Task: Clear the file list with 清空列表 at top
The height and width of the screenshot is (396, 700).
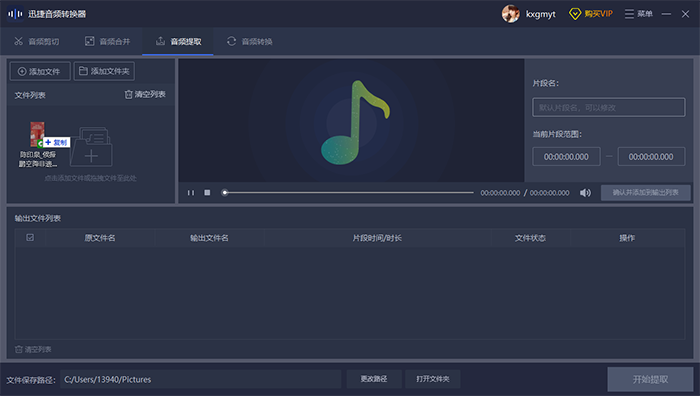Action: tap(145, 94)
